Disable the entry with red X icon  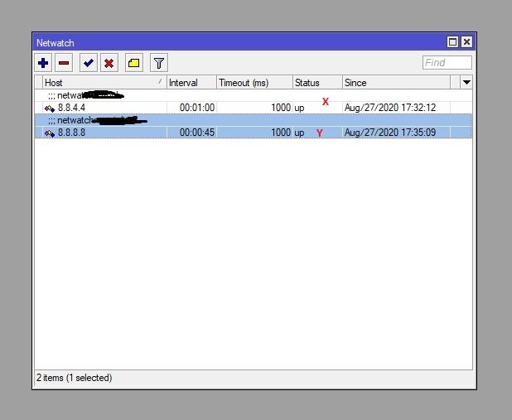109,63
